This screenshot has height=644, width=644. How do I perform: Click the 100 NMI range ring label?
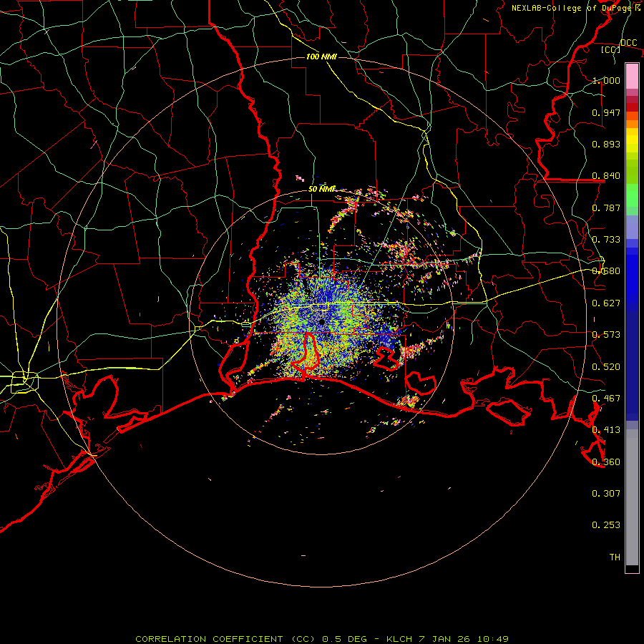click(321, 57)
